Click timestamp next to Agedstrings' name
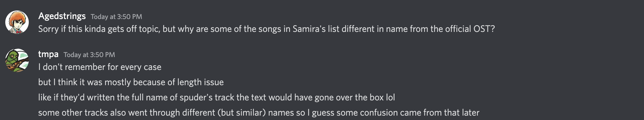 [116, 17]
